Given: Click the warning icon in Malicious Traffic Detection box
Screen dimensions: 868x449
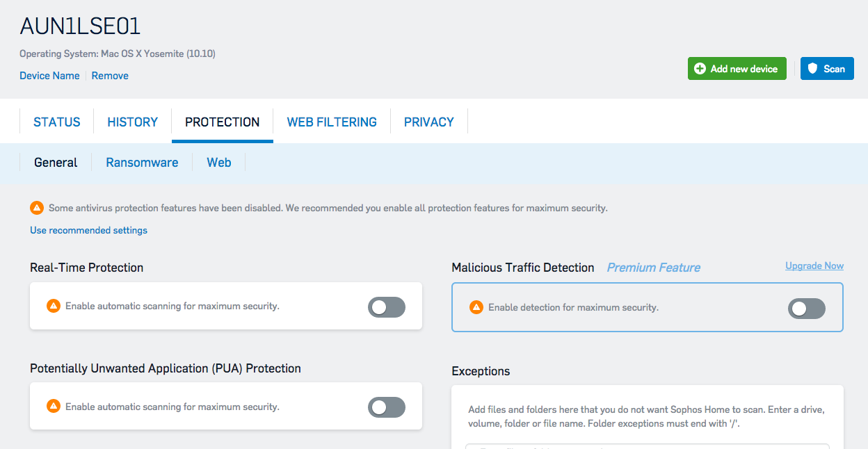Looking at the screenshot, I should [477, 308].
